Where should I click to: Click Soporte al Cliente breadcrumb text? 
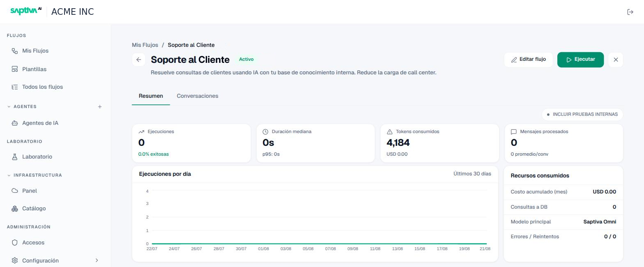(191, 45)
